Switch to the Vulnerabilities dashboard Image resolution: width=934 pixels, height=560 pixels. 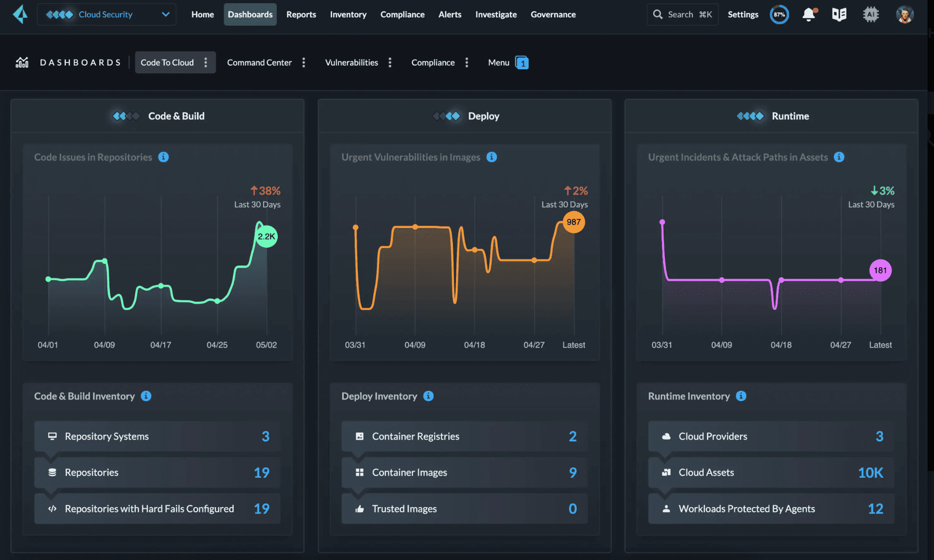pyautogui.click(x=351, y=62)
